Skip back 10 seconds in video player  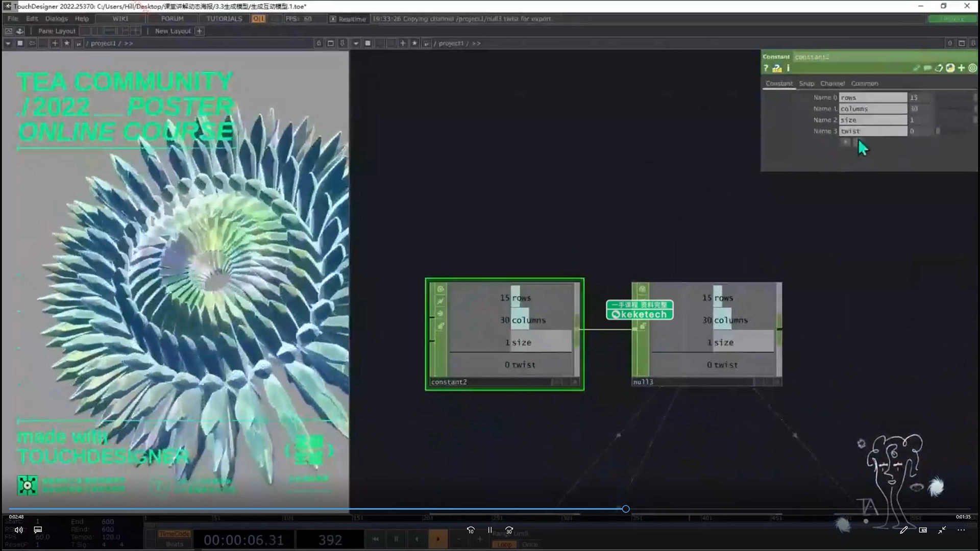(x=471, y=530)
